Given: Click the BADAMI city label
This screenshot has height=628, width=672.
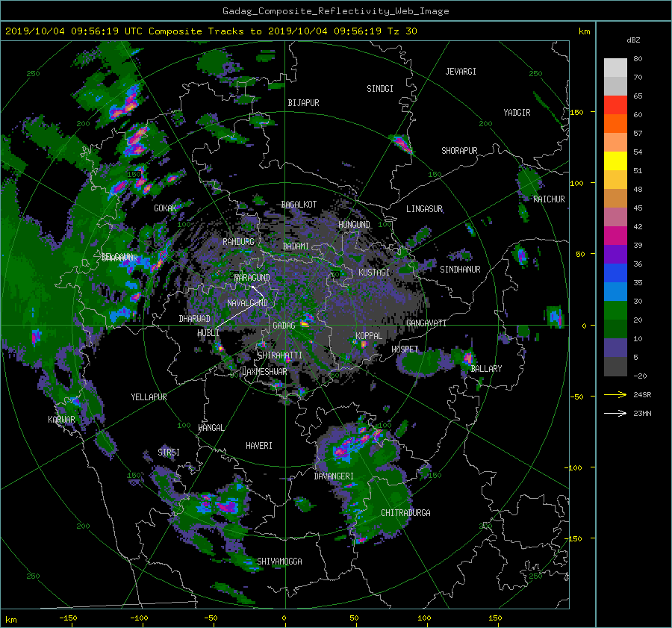Looking at the screenshot, I should (296, 246).
